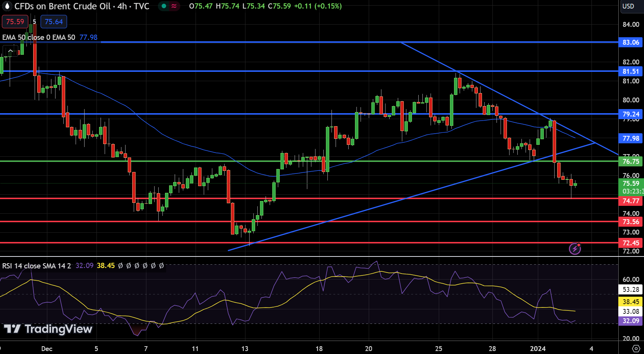Image resolution: width=644 pixels, height=354 pixels.
Task: Click the pink approximate-data indicator icon
Action: pos(174,6)
